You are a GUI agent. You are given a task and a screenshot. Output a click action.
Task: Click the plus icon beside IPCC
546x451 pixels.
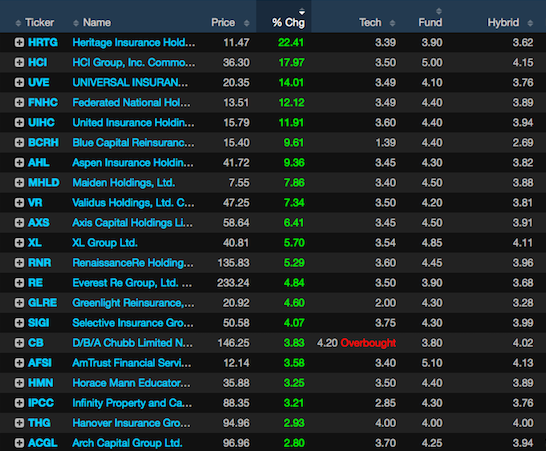click(x=19, y=403)
